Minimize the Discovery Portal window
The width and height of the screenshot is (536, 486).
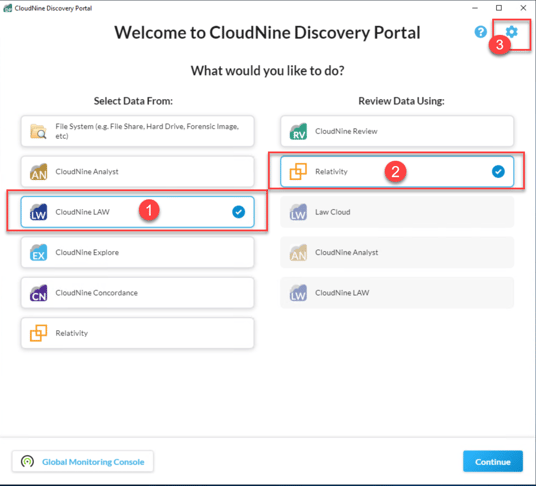pyautogui.click(x=475, y=8)
